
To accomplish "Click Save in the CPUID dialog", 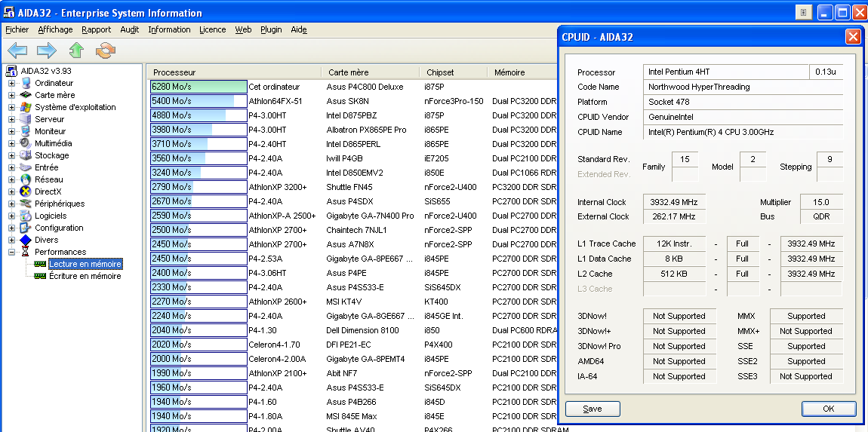I will [593, 409].
